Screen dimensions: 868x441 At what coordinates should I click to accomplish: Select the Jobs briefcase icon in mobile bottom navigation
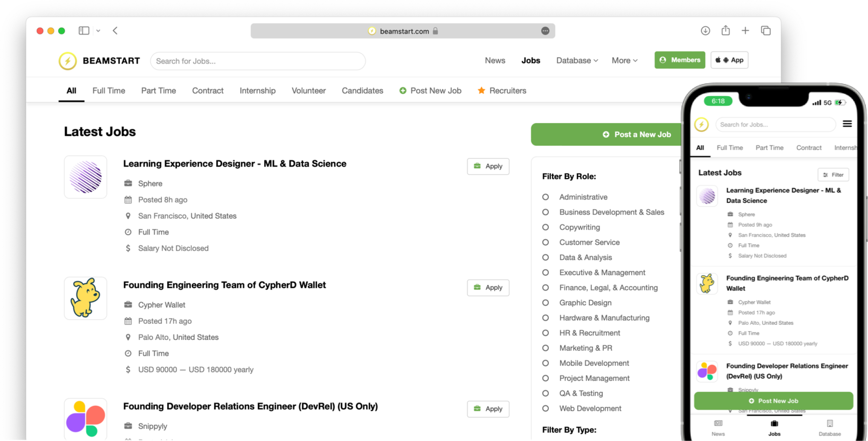coord(774,424)
